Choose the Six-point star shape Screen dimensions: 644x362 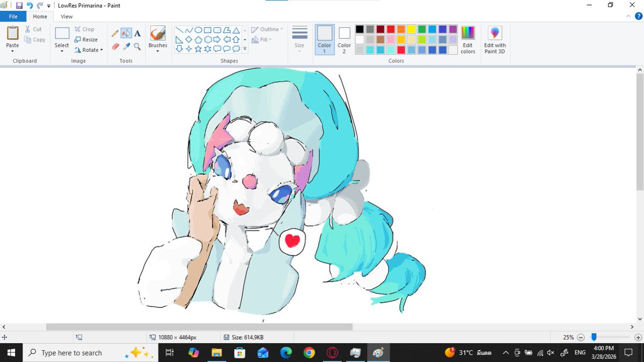coord(208,48)
